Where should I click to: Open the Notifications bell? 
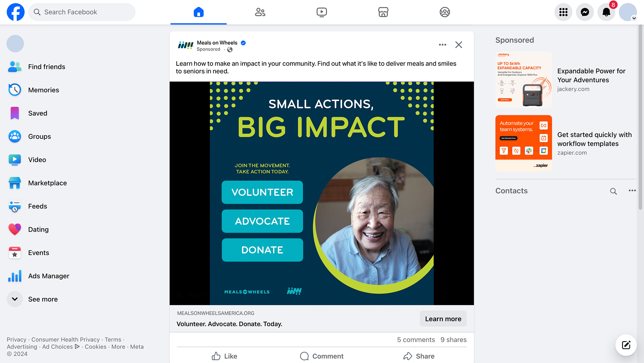click(606, 12)
